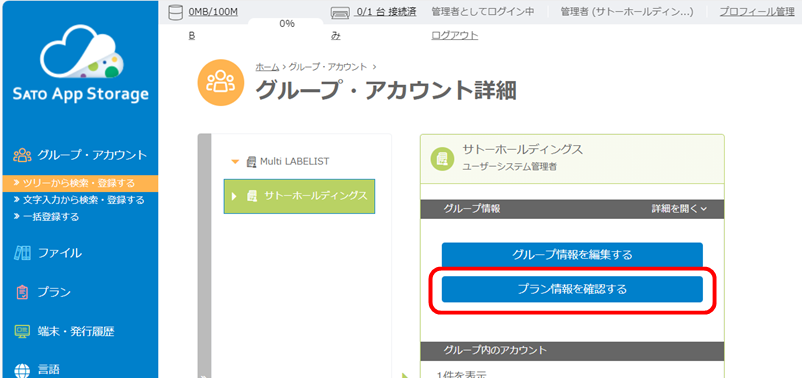Image resolution: width=802 pixels, height=378 pixels.
Task: Open the プロフィール管理 link
Action: 757,12
